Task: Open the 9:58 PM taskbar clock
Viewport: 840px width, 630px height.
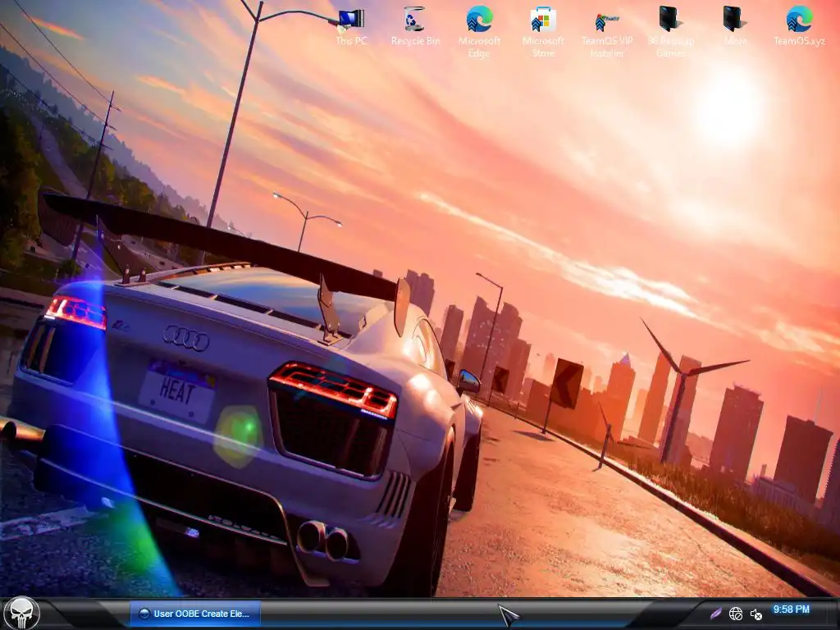Action: pyautogui.click(x=792, y=609)
